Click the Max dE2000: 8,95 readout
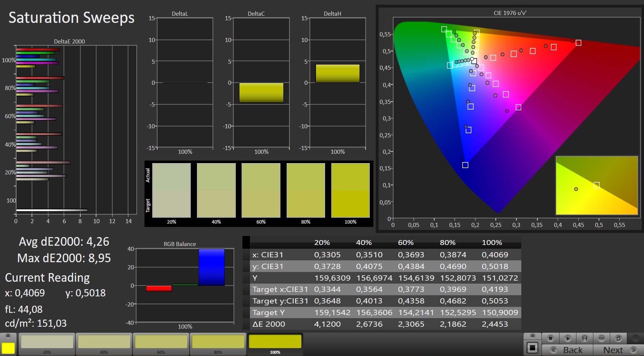Viewport: 644px width, 356px height. tap(64, 258)
